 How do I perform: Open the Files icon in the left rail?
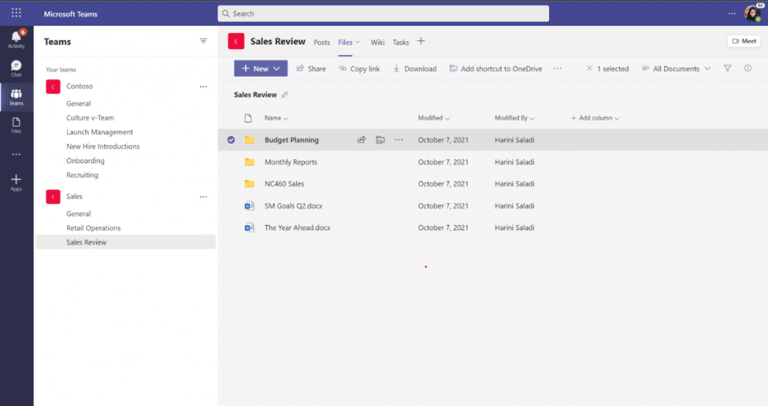tap(16, 125)
